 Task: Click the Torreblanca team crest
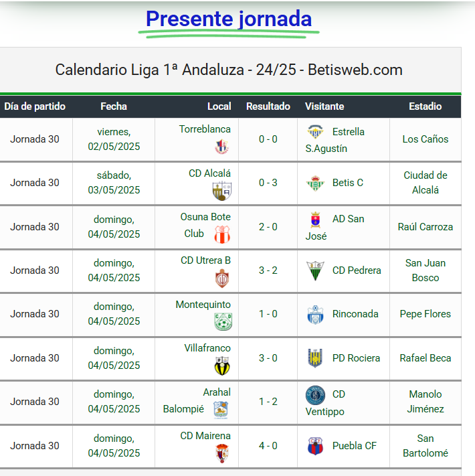point(221,147)
